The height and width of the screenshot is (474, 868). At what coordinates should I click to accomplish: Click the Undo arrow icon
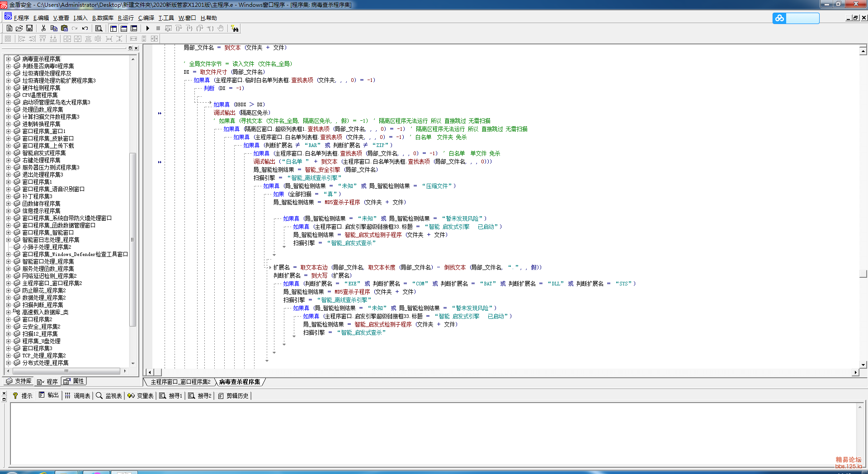(x=85, y=28)
